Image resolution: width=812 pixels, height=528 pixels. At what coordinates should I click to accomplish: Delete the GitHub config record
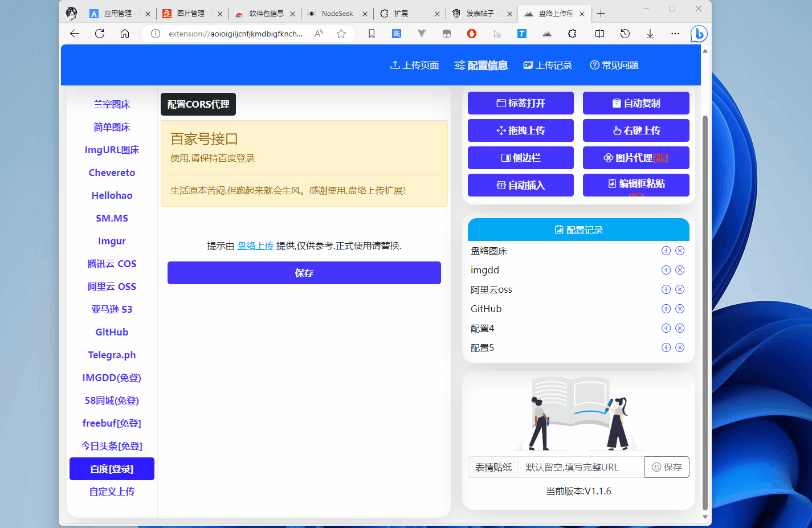680,309
